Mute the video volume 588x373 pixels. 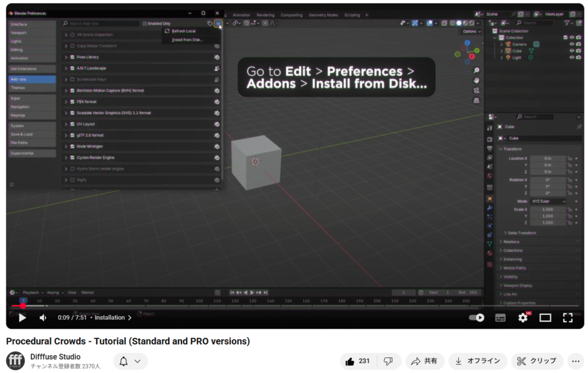(43, 317)
